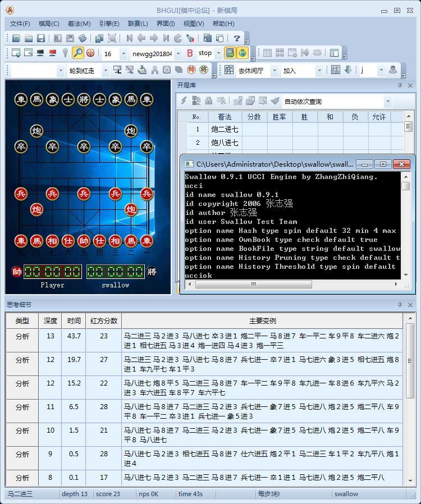The image size is (421, 504).
Task: Click the red target icon
Action: point(90,53)
